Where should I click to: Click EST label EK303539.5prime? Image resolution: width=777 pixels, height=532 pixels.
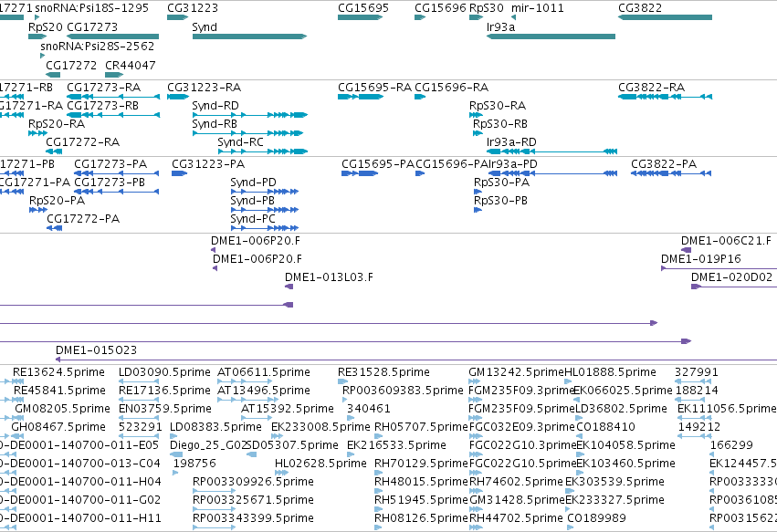coord(614,482)
